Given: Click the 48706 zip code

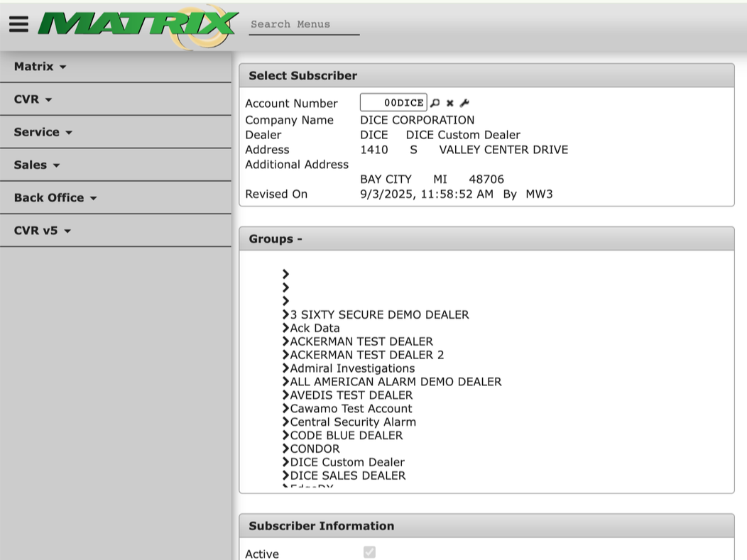Looking at the screenshot, I should click(x=486, y=179).
